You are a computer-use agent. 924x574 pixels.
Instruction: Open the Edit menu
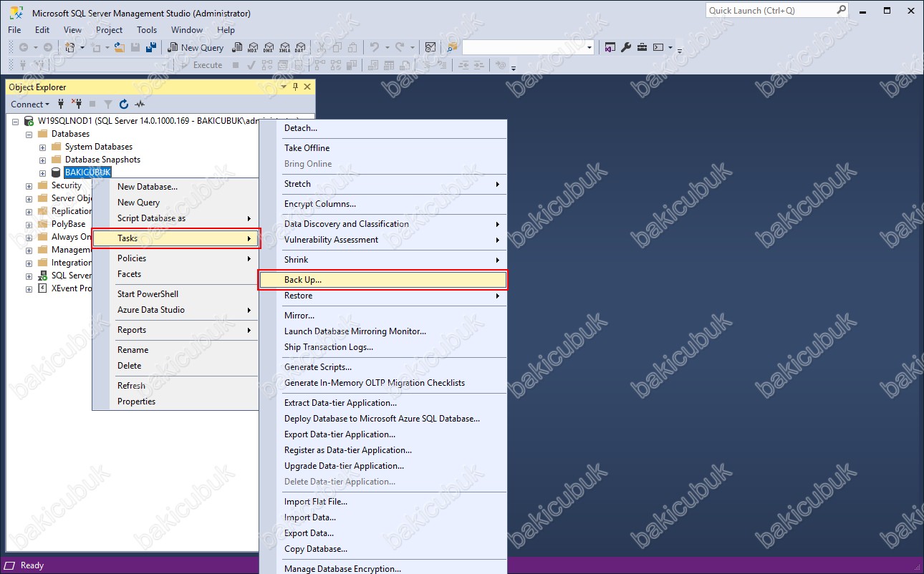(x=42, y=30)
